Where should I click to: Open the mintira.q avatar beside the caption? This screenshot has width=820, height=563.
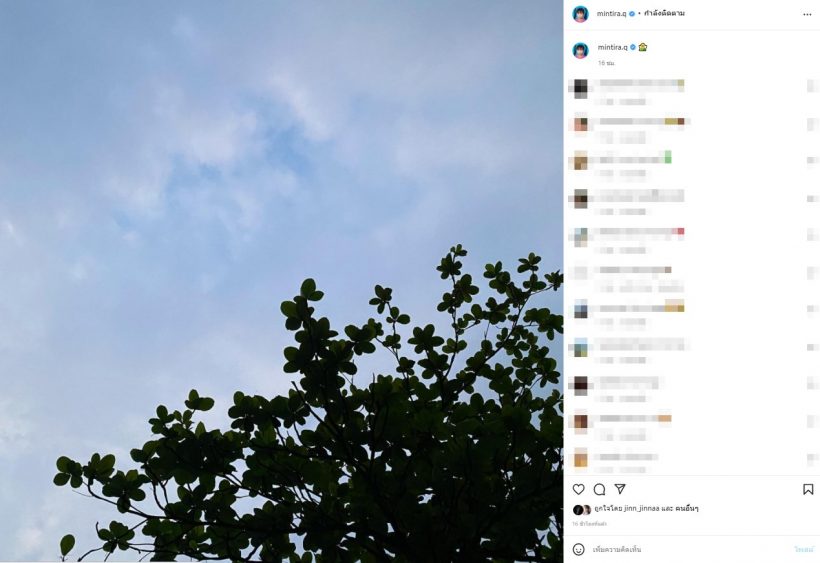pyautogui.click(x=580, y=50)
